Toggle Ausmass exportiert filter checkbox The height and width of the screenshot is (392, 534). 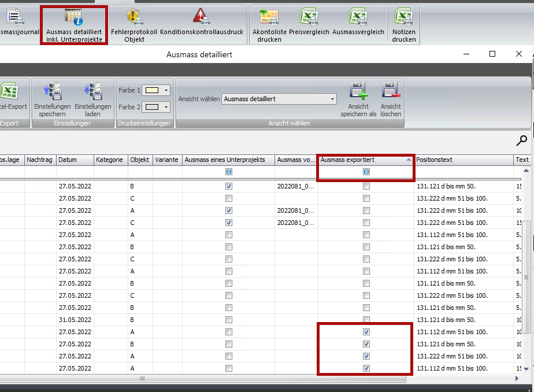tap(366, 172)
